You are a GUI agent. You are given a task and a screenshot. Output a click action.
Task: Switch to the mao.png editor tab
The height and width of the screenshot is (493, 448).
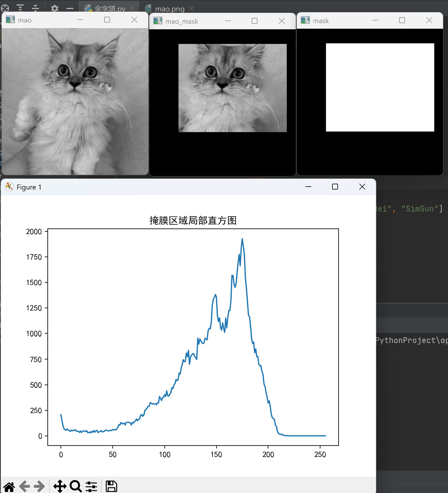pyautogui.click(x=170, y=9)
